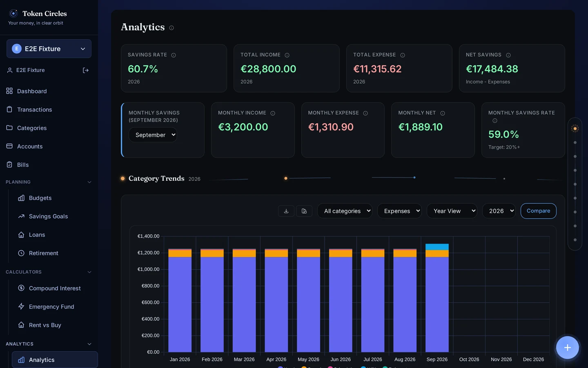Open info tooltip next to Analytics title
The image size is (588, 368).
171,28
